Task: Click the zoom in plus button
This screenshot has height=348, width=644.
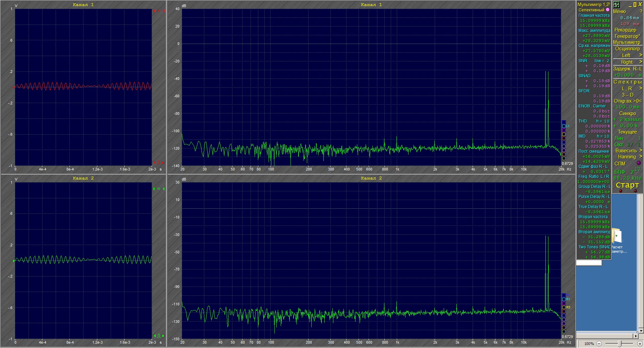Action: (x=640, y=344)
